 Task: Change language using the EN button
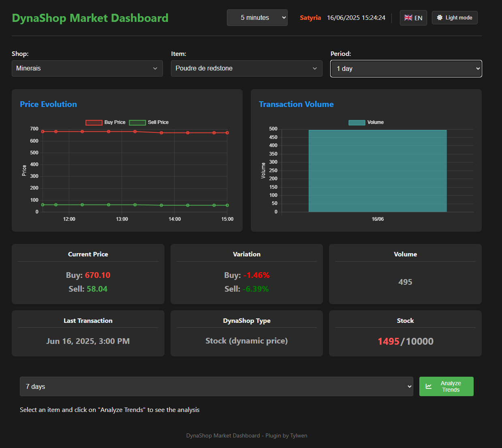(x=413, y=18)
